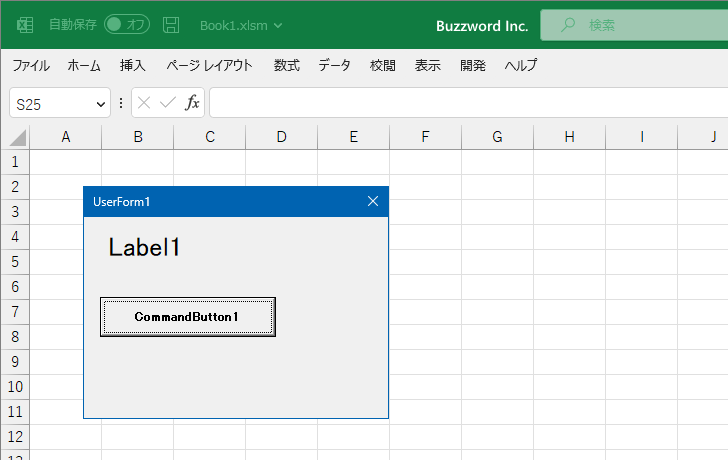
Task: Select the row 1 header
Action: click(15, 162)
